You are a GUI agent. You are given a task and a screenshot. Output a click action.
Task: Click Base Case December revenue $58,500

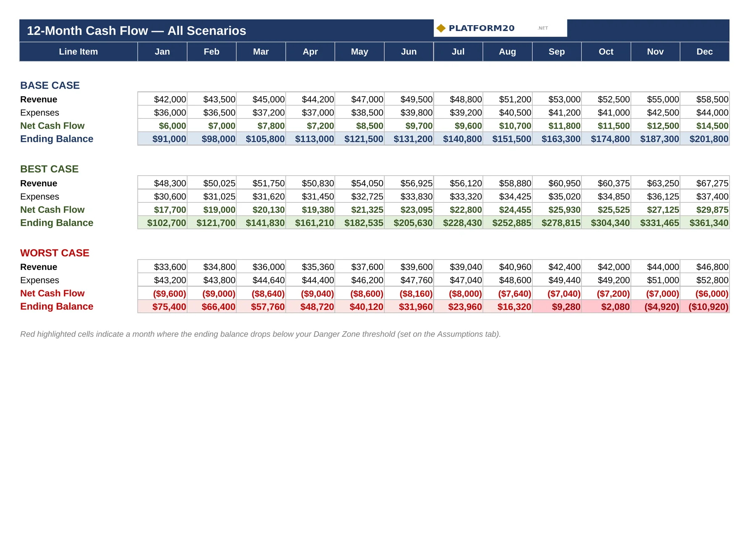[x=705, y=99]
